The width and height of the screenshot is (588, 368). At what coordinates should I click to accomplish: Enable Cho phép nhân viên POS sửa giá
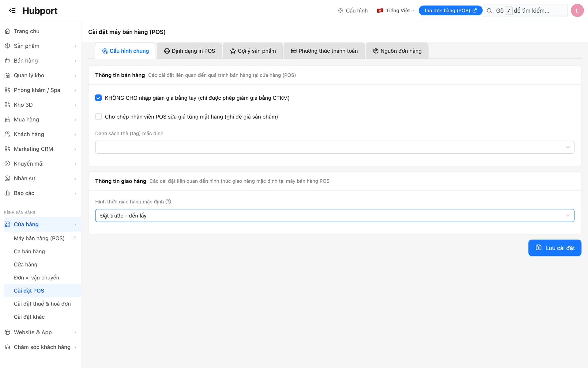tap(98, 117)
